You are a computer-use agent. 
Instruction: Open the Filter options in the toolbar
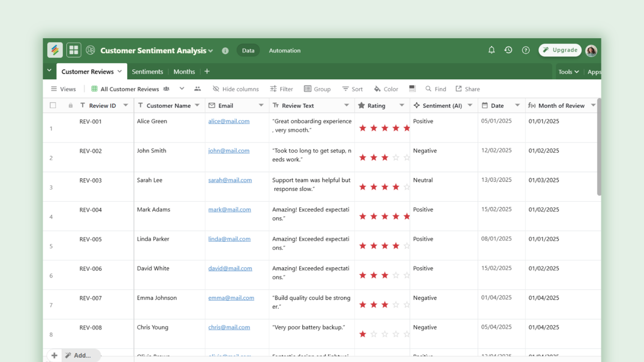point(281,89)
